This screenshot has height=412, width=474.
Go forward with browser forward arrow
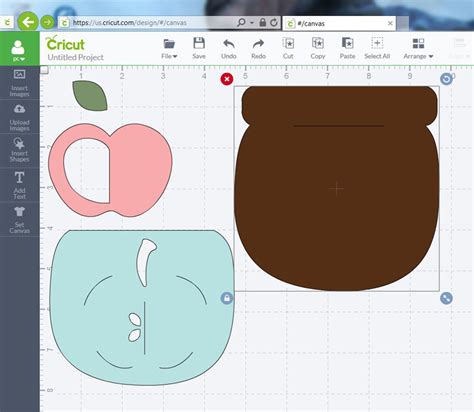47,22
